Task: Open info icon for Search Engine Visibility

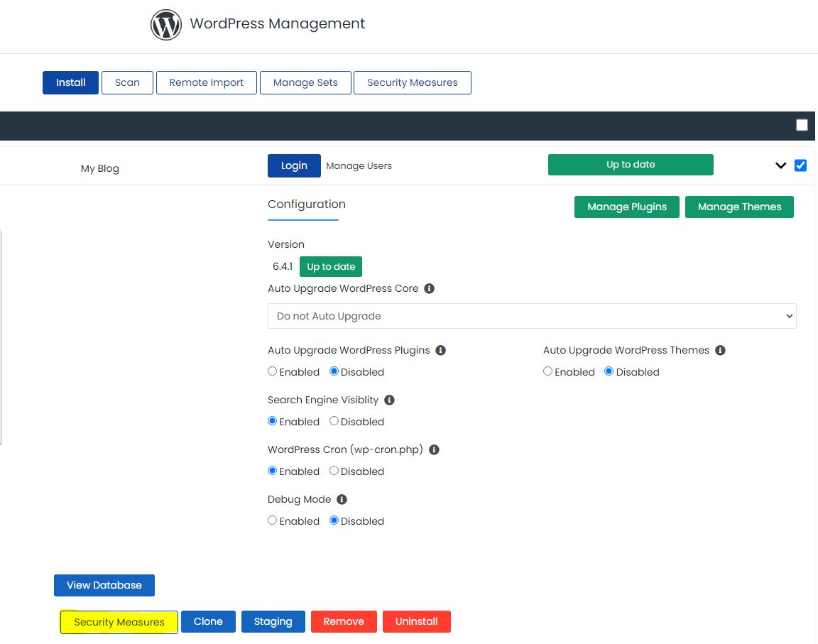Action: (390, 400)
